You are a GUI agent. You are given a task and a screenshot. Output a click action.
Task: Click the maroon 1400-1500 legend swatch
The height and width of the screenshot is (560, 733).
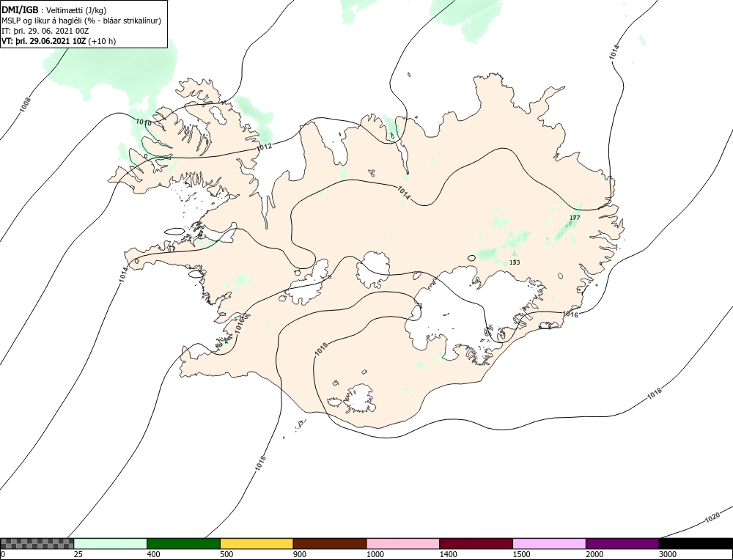(476, 543)
